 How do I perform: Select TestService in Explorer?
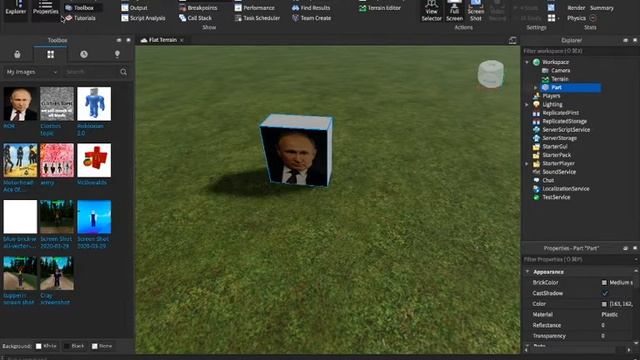[556, 197]
